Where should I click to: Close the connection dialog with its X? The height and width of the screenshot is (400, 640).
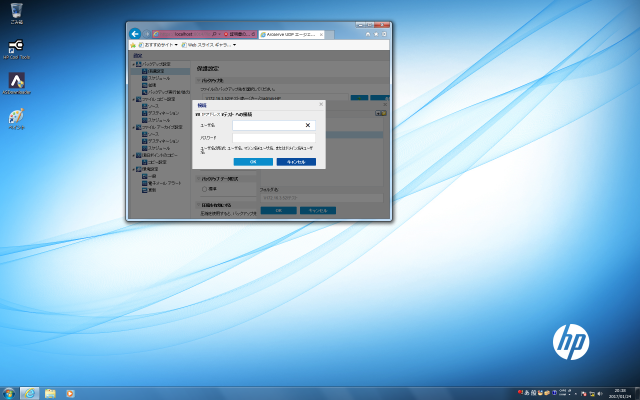pyautogui.click(x=320, y=104)
